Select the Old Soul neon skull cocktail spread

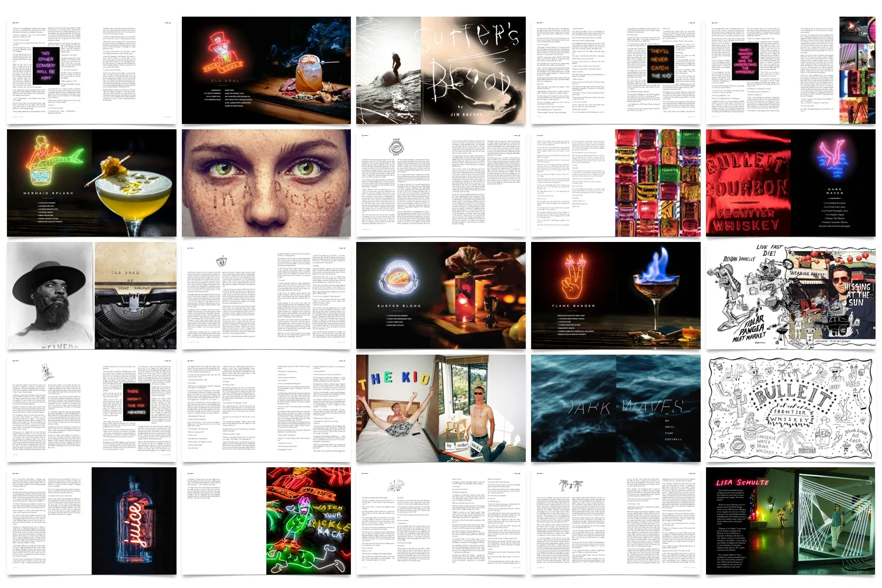click(x=266, y=70)
